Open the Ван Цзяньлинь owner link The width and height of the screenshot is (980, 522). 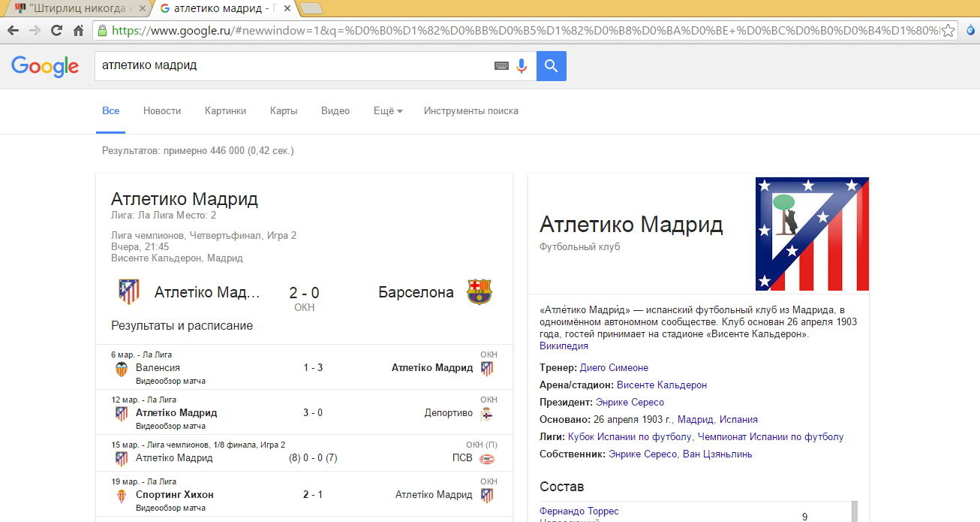click(717, 454)
